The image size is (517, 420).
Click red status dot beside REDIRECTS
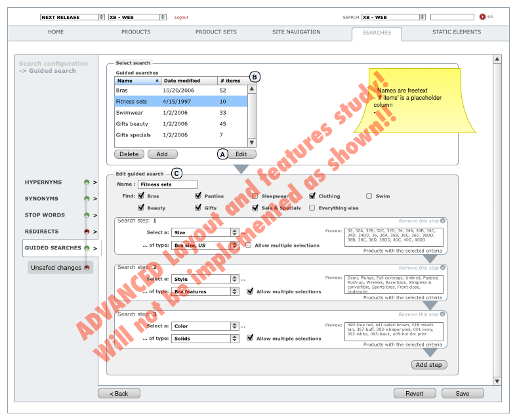coord(87,232)
